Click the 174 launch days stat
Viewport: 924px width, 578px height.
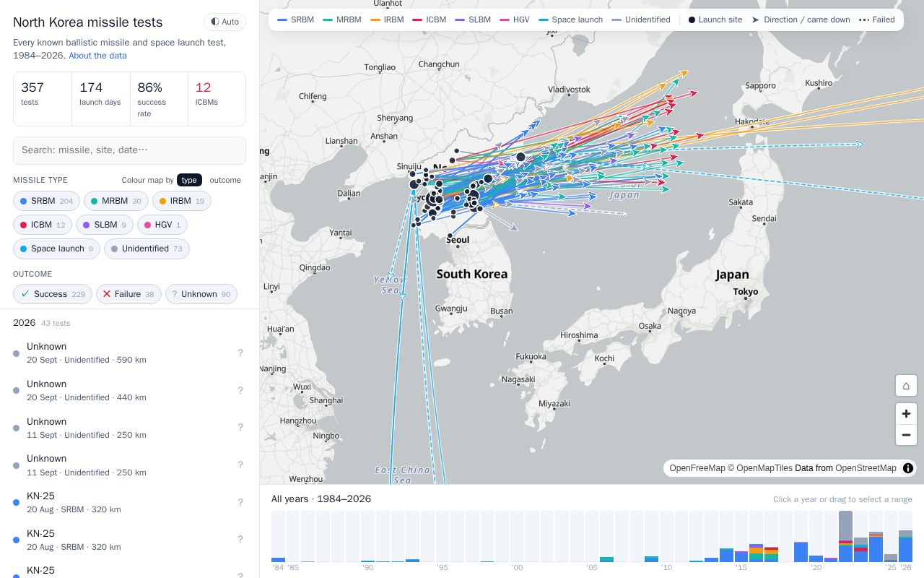(101, 99)
